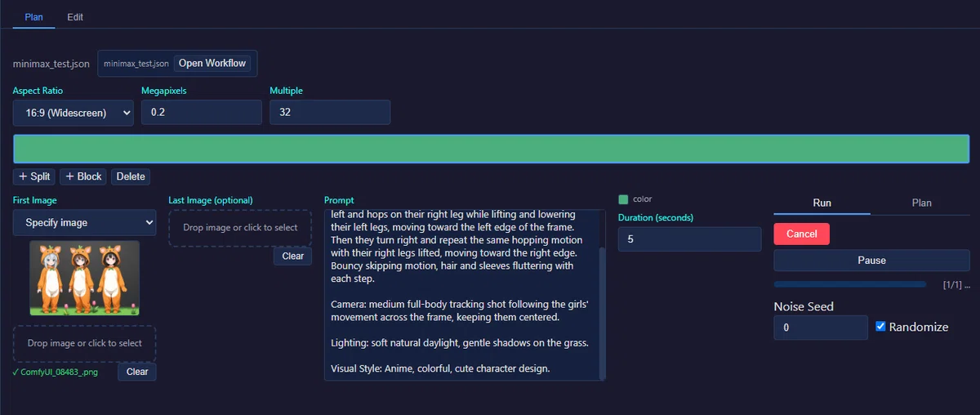Switch to the Plan tab in right panel
The image size is (980, 415).
[x=920, y=203]
